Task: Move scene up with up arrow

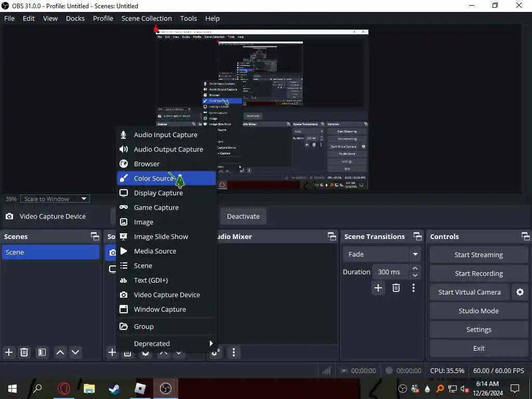Action: (60, 352)
